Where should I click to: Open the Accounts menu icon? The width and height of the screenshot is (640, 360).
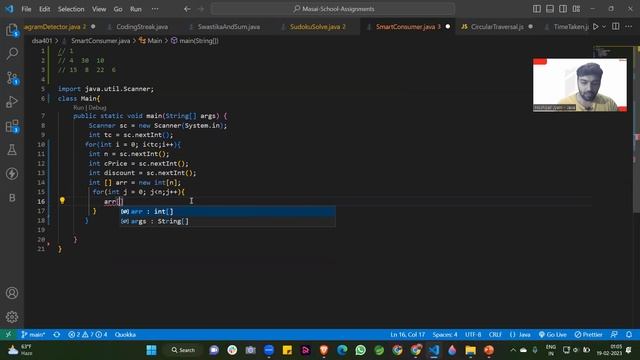pyautogui.click(x=12, y=293)
